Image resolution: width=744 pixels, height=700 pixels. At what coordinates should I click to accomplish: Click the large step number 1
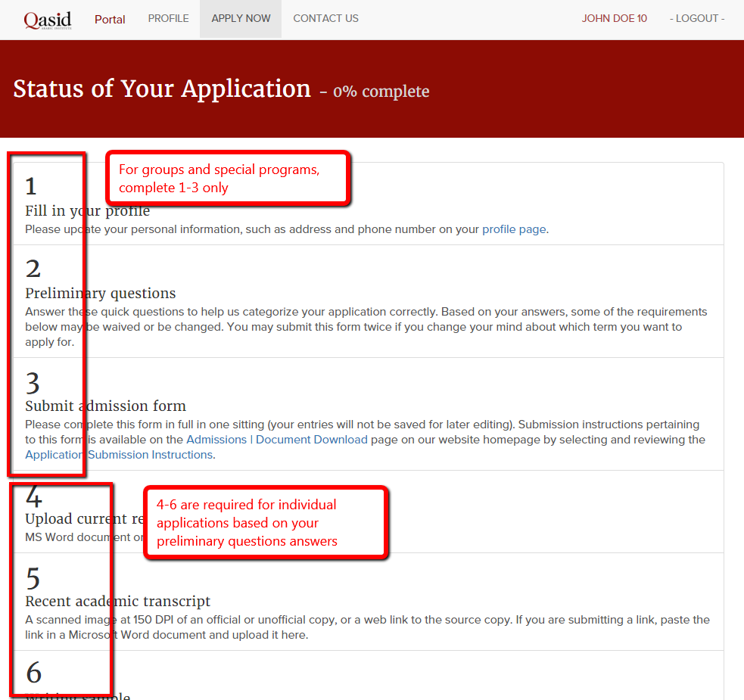(31, 186)
